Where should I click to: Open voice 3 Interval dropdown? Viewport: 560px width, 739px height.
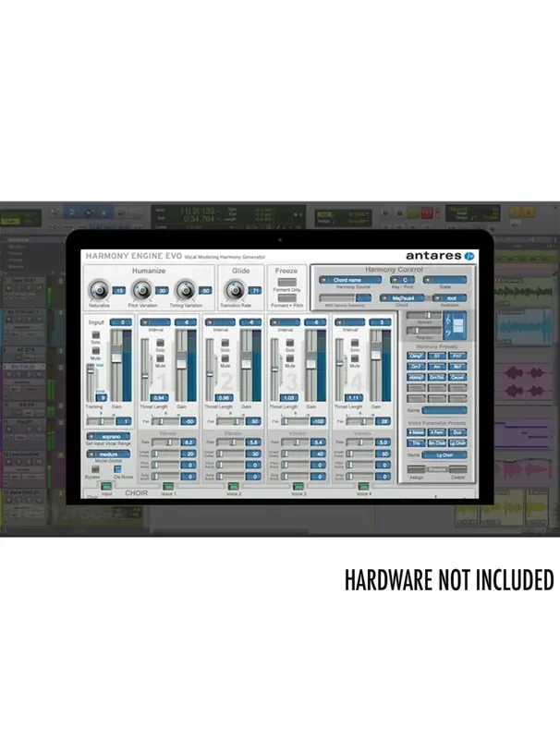click(x=286, y=322)
